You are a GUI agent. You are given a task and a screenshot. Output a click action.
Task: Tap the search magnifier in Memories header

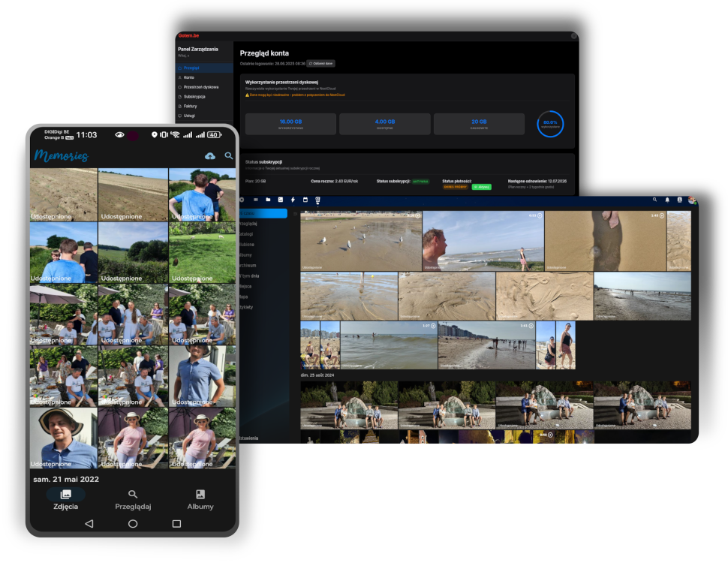point(229,156)
